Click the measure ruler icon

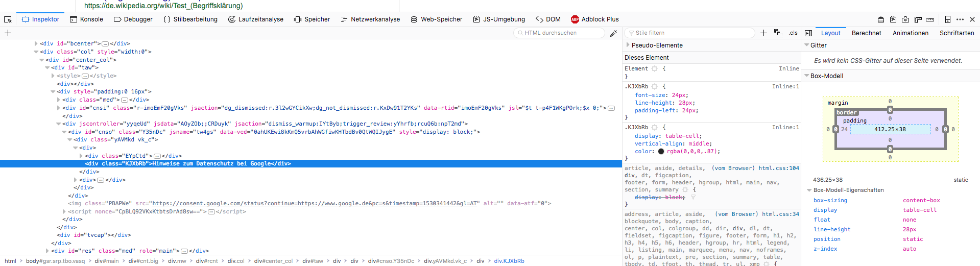[930, 19]
